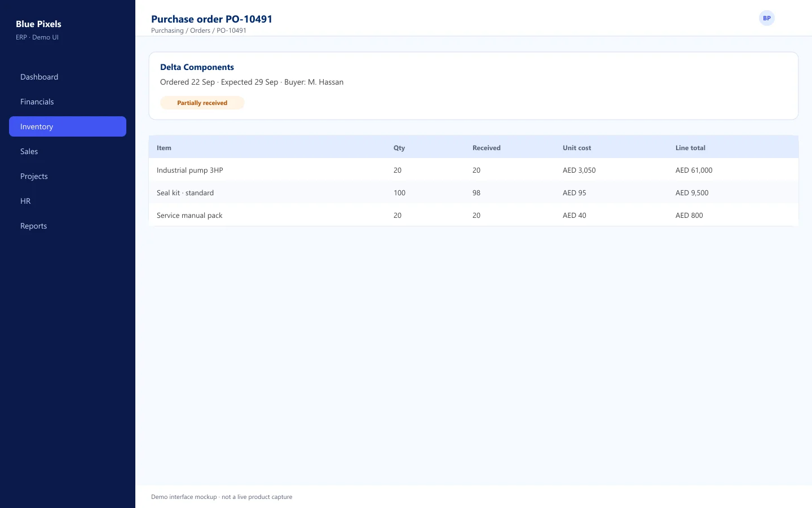View Reports from the sidebar
Image resolution: width=812 pixels, height=508 pixels.
coord(68,226)
